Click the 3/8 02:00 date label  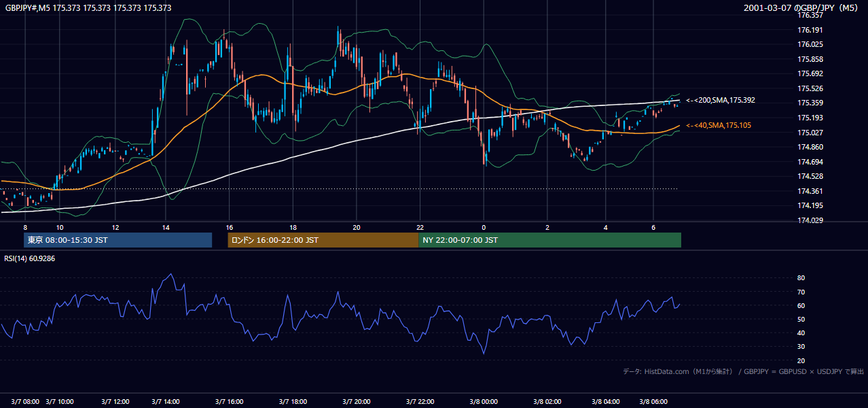click(547, 402)
